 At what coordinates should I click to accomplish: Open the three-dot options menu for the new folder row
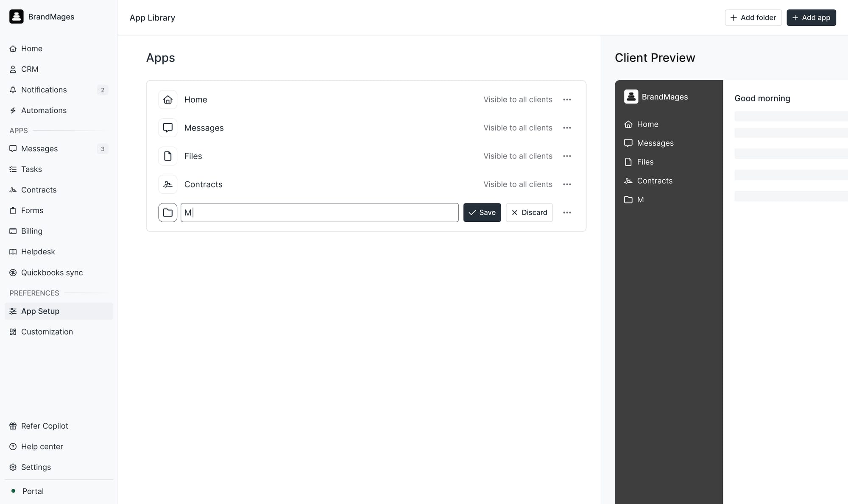(567, 212)
